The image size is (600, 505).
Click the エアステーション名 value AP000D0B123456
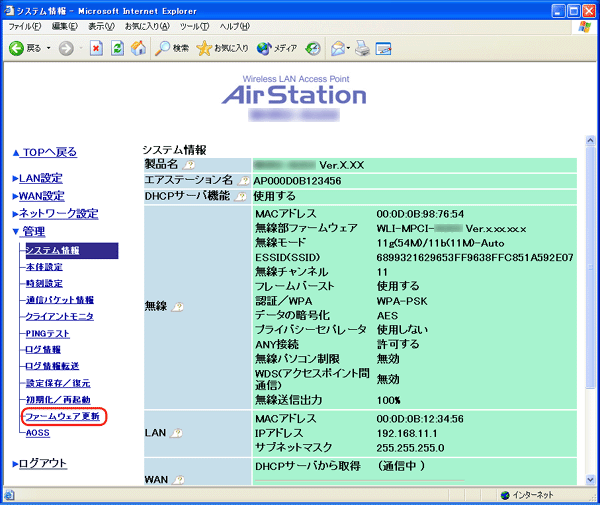coord(297,181)
